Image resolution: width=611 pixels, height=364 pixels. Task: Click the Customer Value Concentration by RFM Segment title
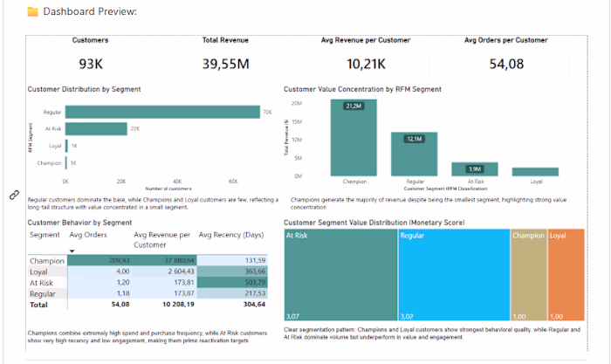coord(362,89)
